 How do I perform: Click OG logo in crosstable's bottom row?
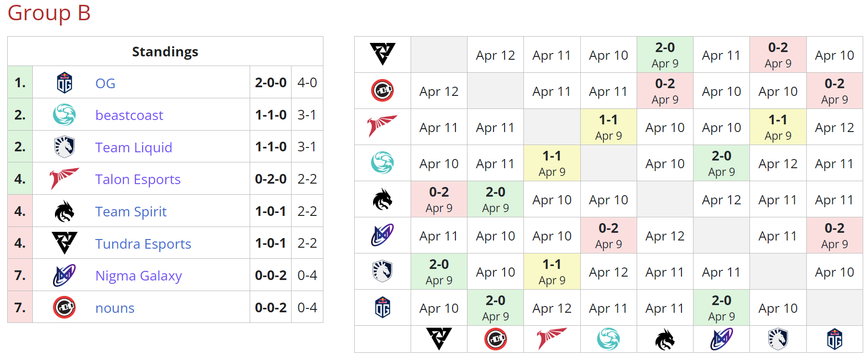pyautogui.click(x=835, y=339)
